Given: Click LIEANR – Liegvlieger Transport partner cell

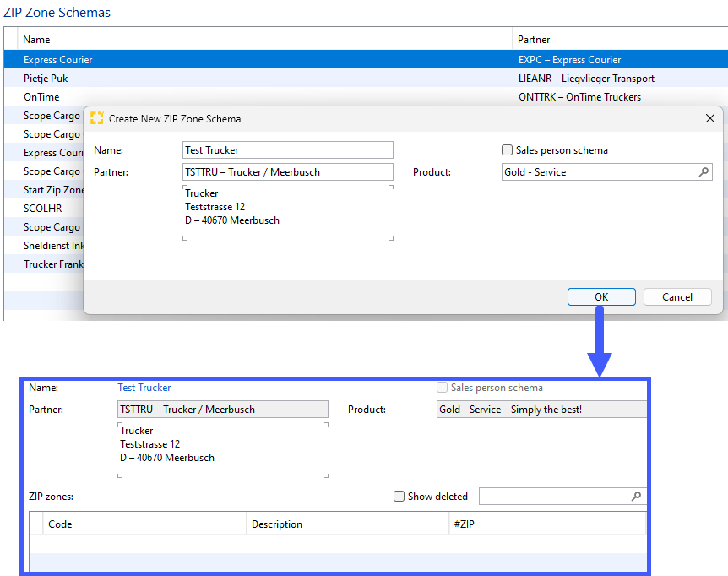Looking at the screenshot, I should click(x=586, y=79).
